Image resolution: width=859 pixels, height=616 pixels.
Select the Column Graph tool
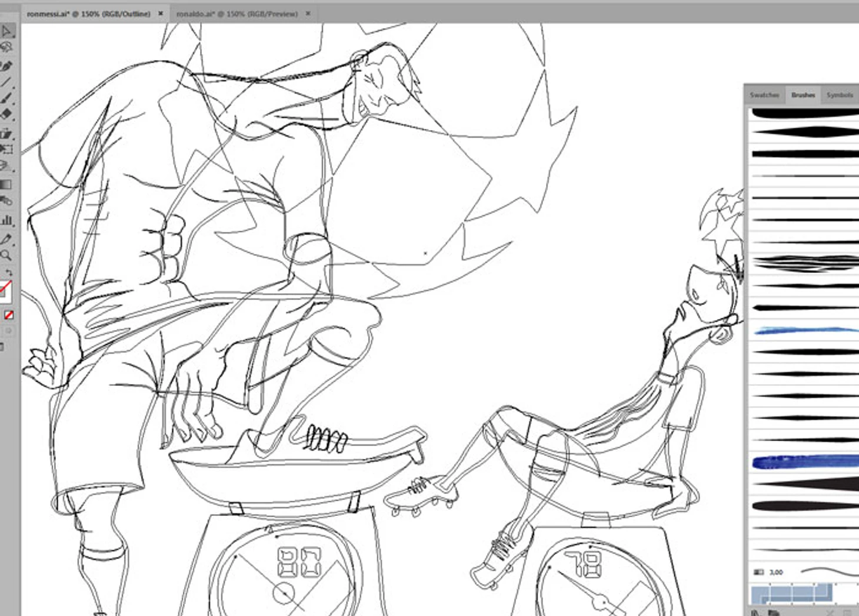[x=6, y=220]
